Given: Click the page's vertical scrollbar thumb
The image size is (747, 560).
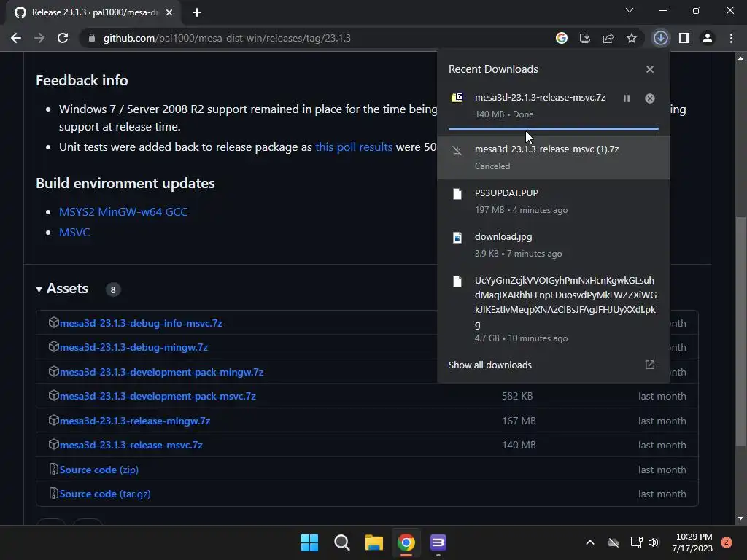Looking at the screenshot, I should [x=740, y=332].
